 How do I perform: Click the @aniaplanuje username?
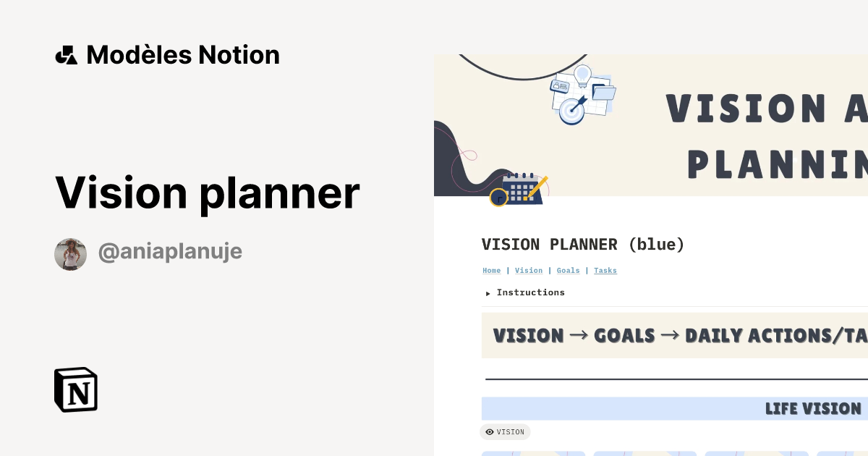pos(170,250)
